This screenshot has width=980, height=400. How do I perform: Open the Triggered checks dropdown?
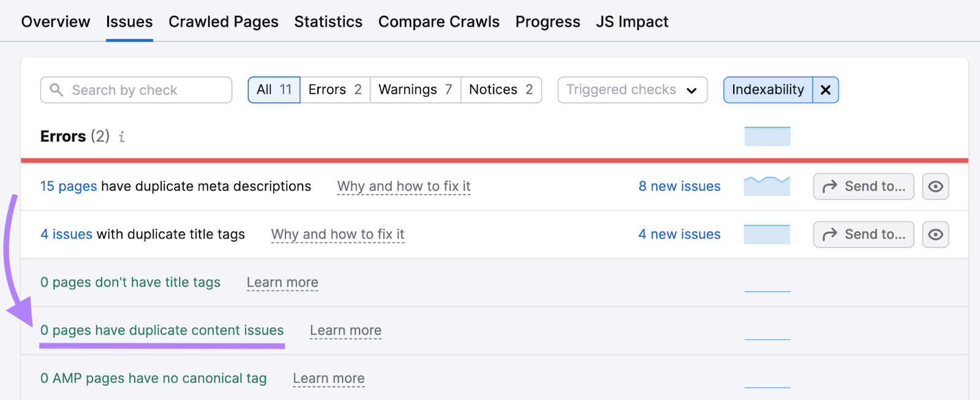[x=631, y=89]
